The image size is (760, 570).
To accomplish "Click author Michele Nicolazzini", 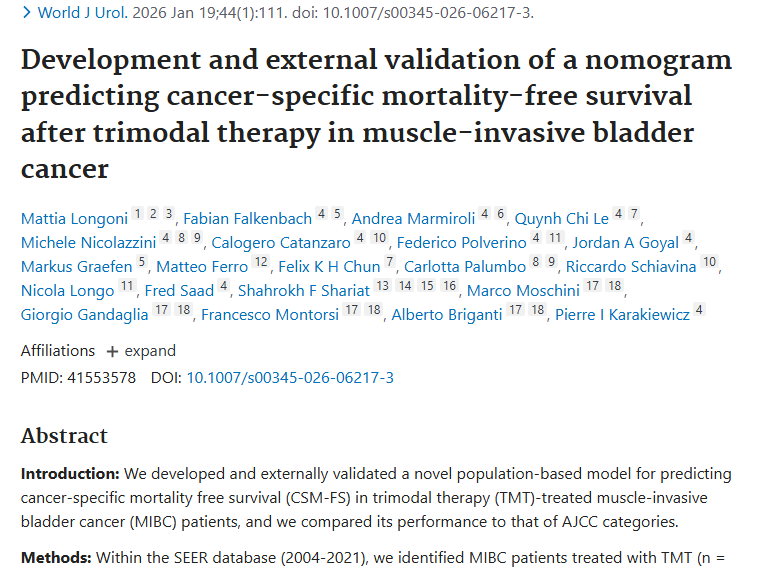I will click(90, 242).
